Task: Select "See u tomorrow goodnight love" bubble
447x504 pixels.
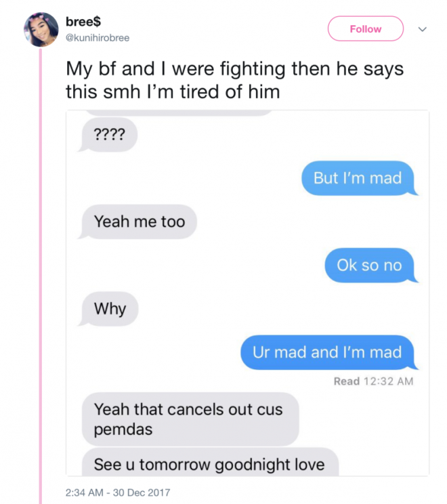Action: 210,462
